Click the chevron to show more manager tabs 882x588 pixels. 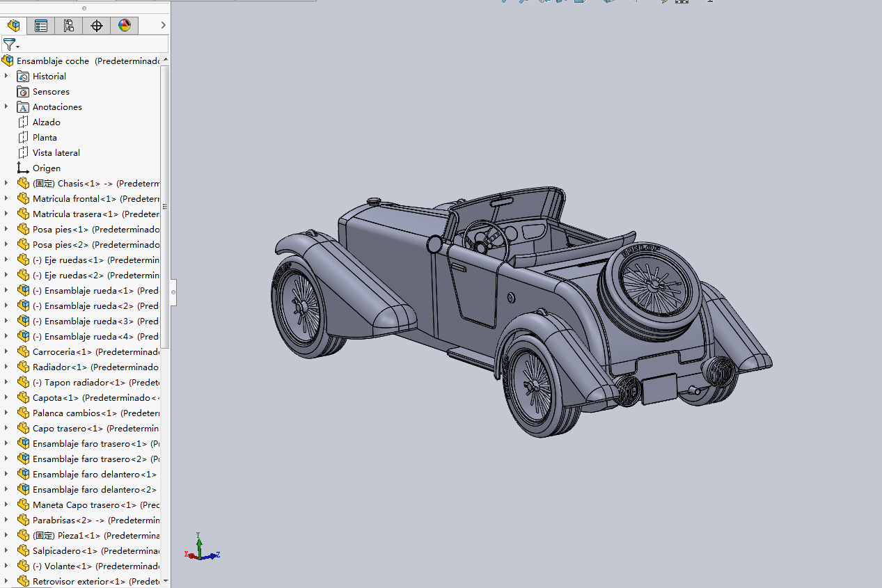click(x=163, y=26)
